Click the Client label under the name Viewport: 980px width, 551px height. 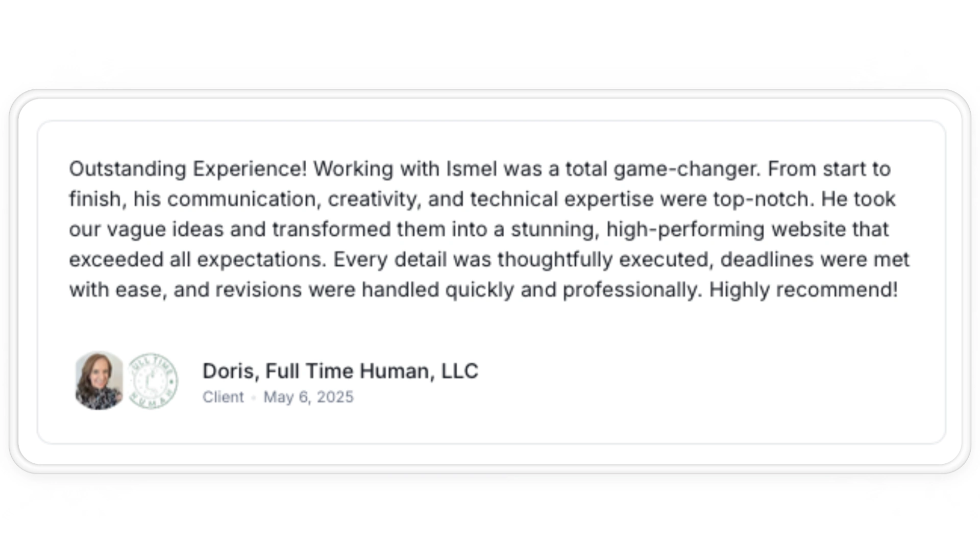click(223, 397)
